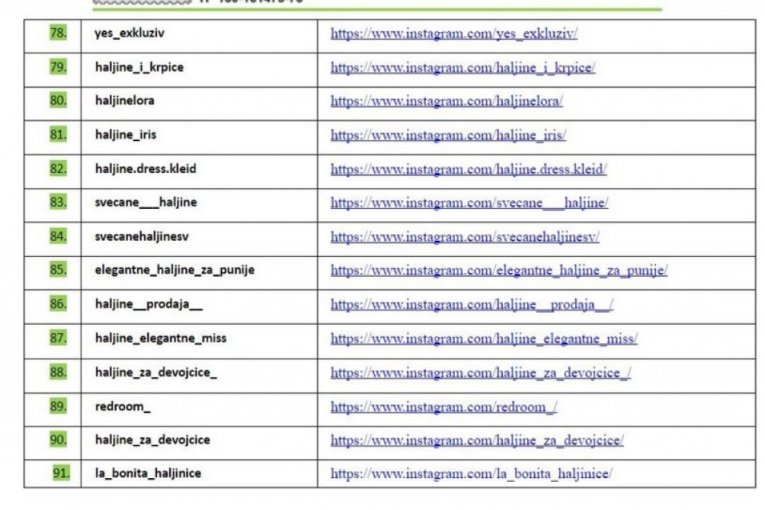The width and height of the screenshot is (765, 510).
Task: Follow the elegantne_haljine_za_punije Instagram URL
Action: coord(499,270)
